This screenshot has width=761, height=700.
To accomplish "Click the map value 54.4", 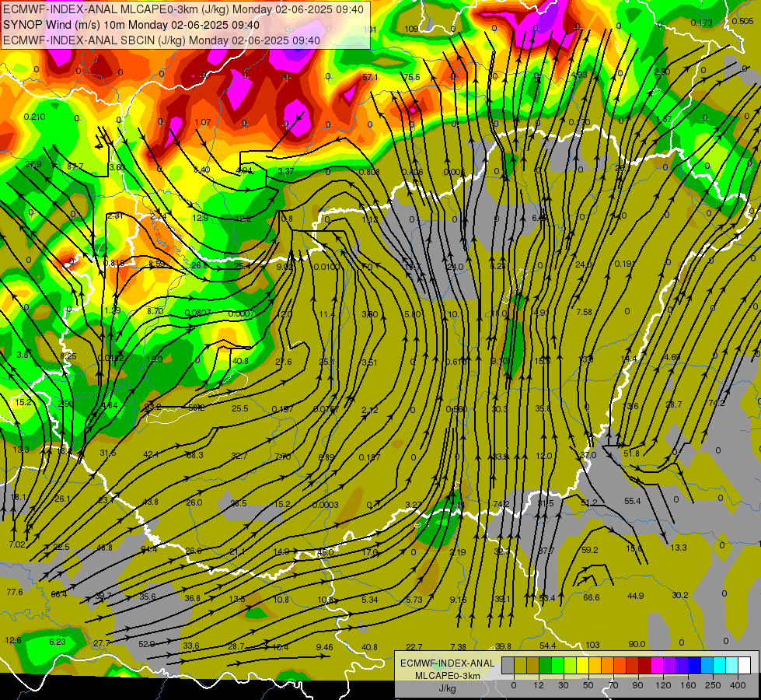I will point(548,645).
